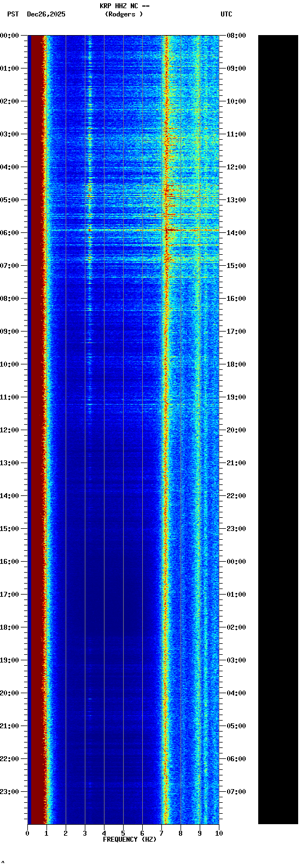
Task: Click the 05:00 label on PST axis
Action: click(9, 200)
